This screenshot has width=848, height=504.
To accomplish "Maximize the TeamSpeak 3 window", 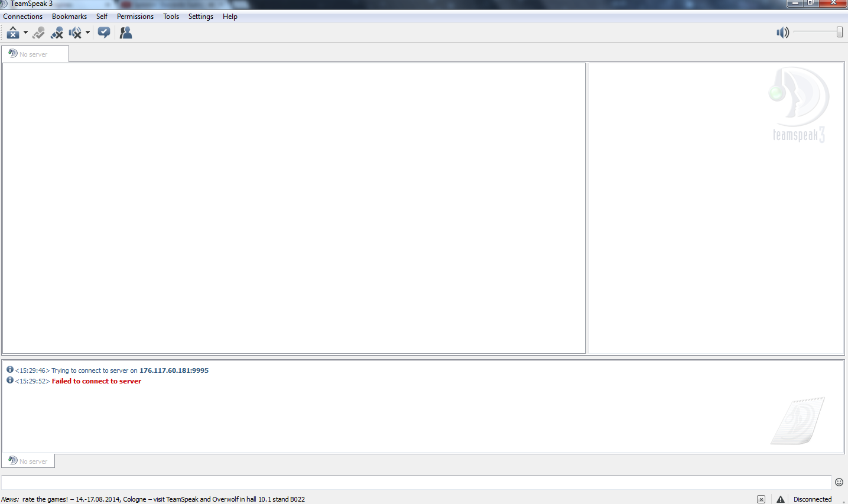I will pos(811,3).
